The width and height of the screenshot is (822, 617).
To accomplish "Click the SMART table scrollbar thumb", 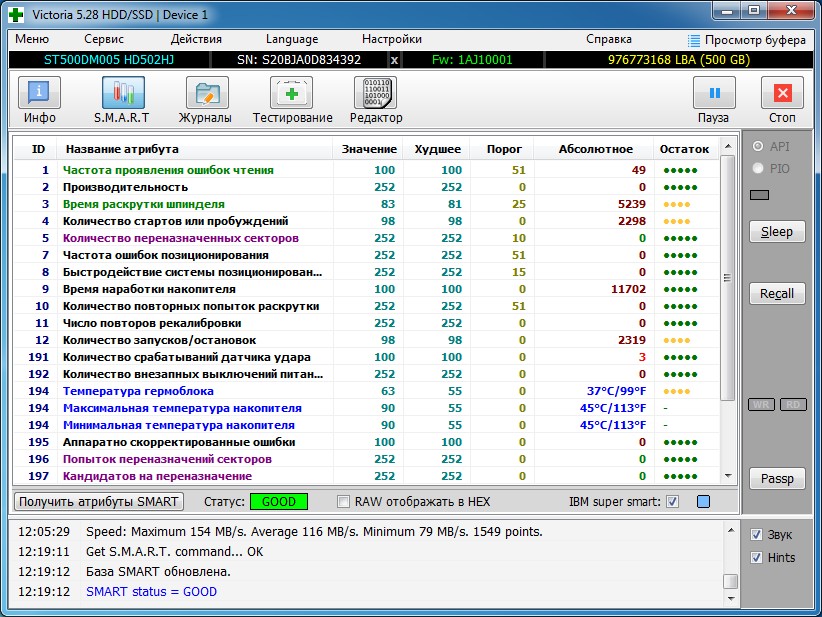I will [728, 278].
